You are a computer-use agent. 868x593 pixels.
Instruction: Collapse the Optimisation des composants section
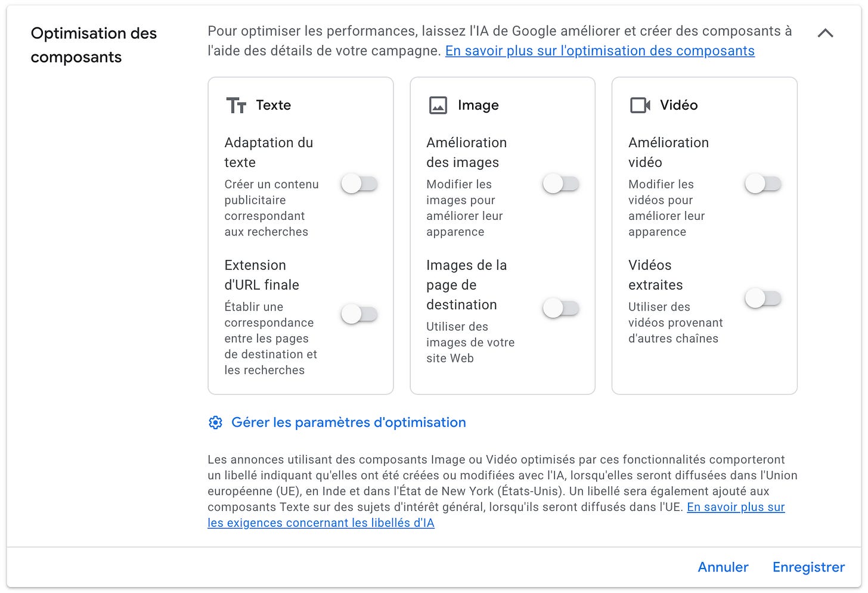click(826, 33)
